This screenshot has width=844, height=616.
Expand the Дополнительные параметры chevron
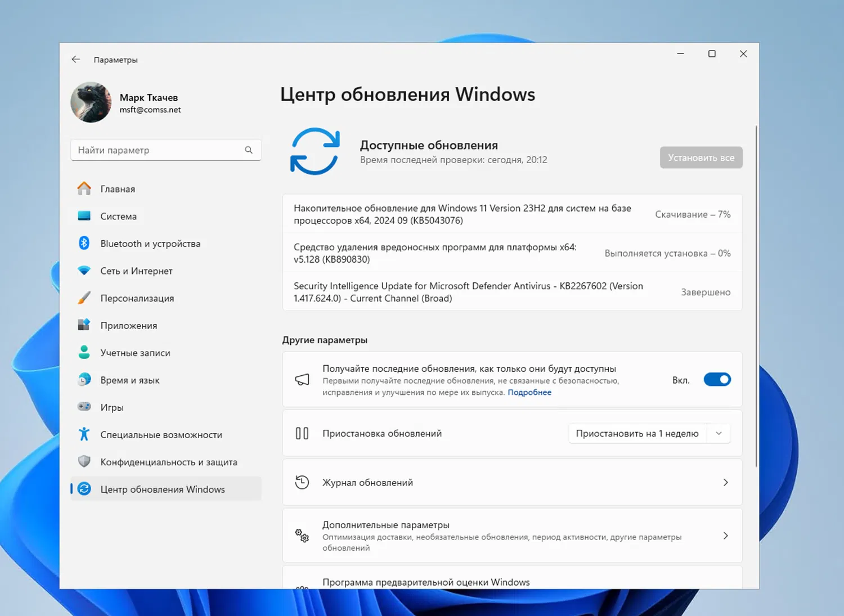725,536
